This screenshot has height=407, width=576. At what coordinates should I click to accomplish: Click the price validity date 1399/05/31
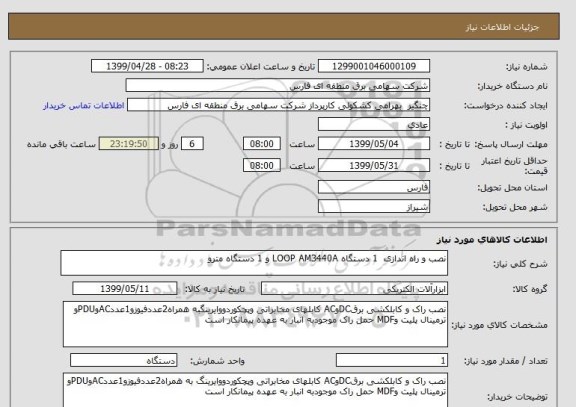point(374,166)
